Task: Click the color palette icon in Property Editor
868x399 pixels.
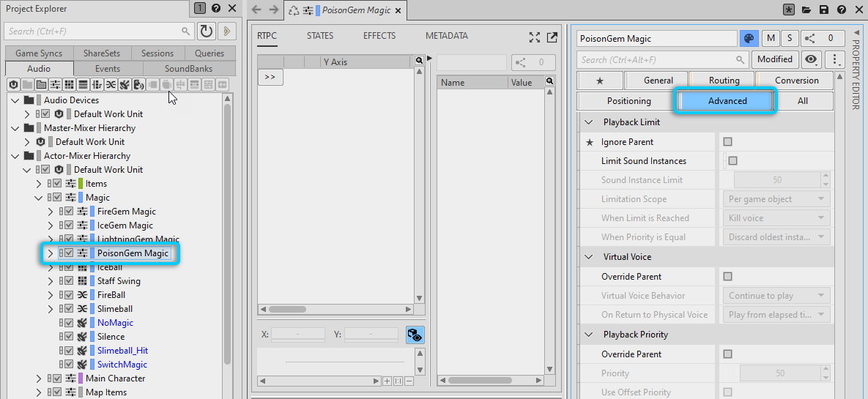Action: (748, 38)
